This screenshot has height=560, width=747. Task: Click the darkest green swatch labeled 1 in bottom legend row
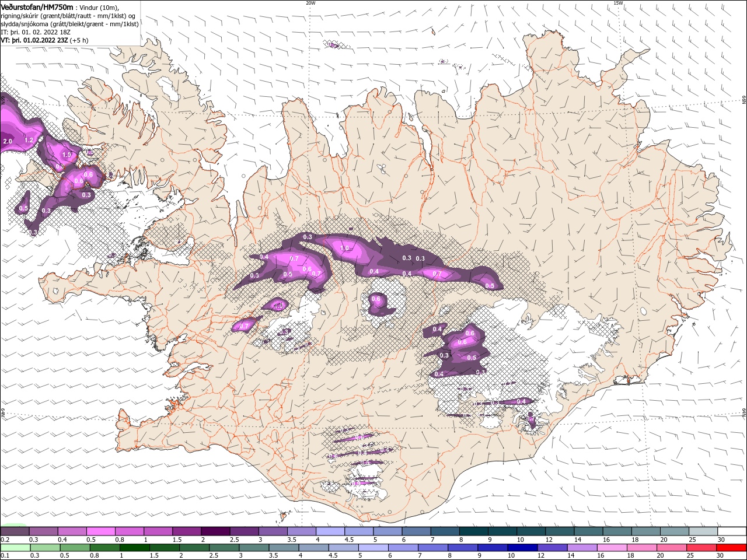[x=134, y=548]
